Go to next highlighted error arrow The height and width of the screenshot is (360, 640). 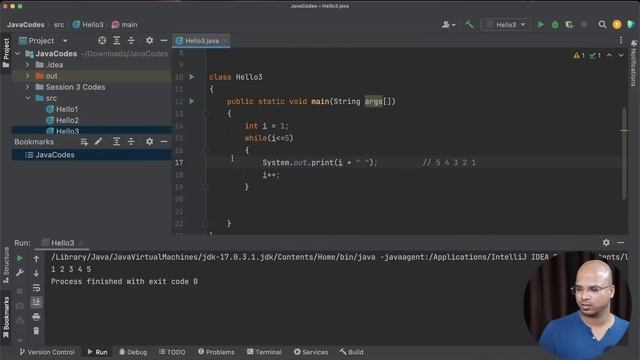pos(621,56)
